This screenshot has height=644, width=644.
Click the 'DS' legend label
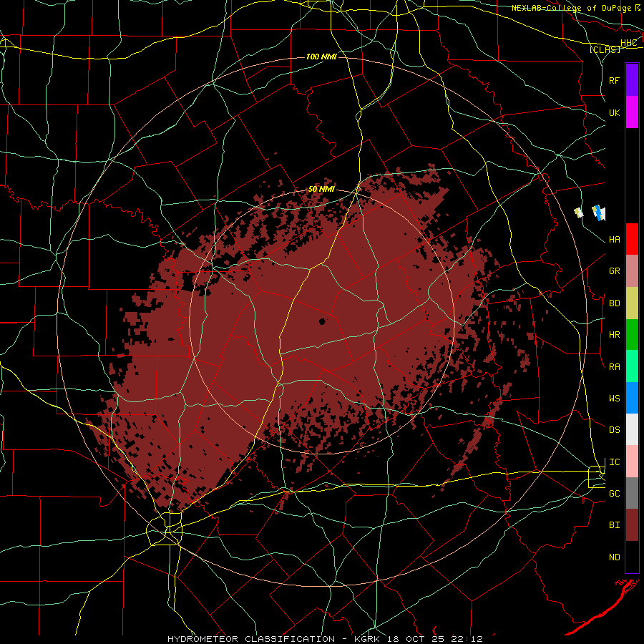pyautogui.click(x=614, y=430)
